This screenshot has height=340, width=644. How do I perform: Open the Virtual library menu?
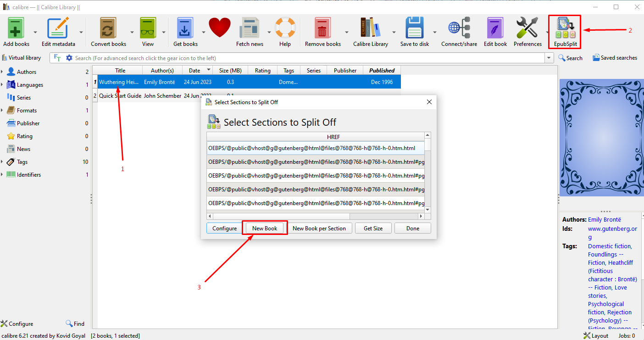click(22, 58)
